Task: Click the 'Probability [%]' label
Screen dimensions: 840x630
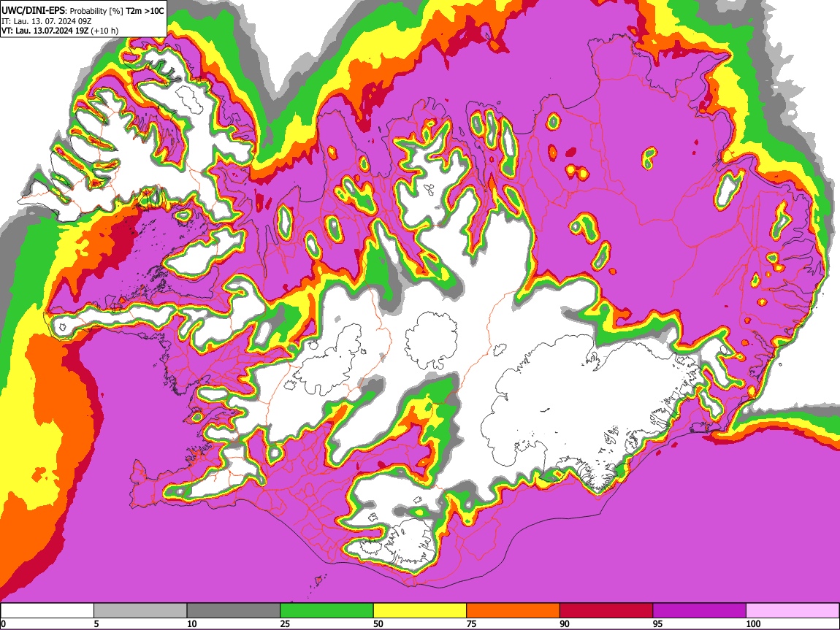Action: click(x=96, y=11)
